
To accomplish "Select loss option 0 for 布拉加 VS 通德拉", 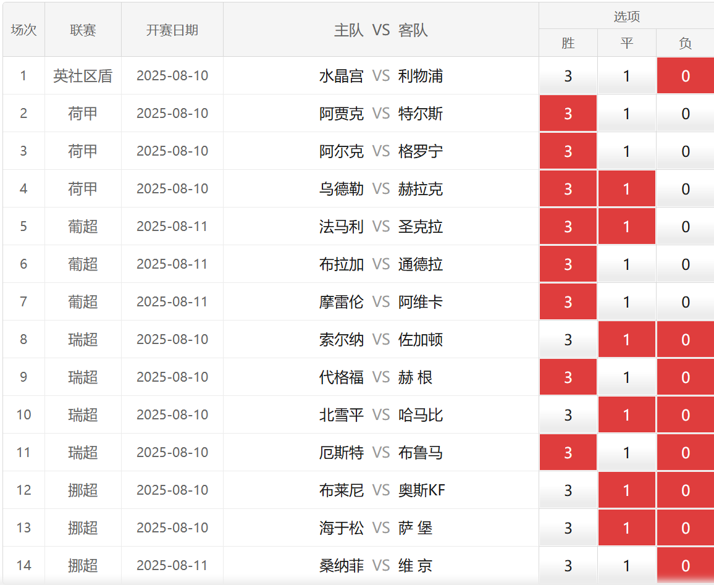I will pos(686,264).
